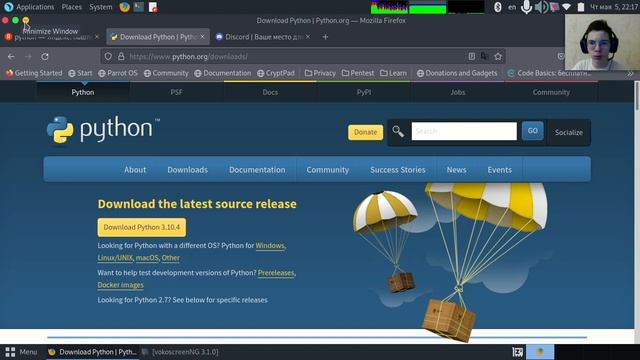
Task: Open the Donations and Gadgets bookmark
Action: (457, 73)
